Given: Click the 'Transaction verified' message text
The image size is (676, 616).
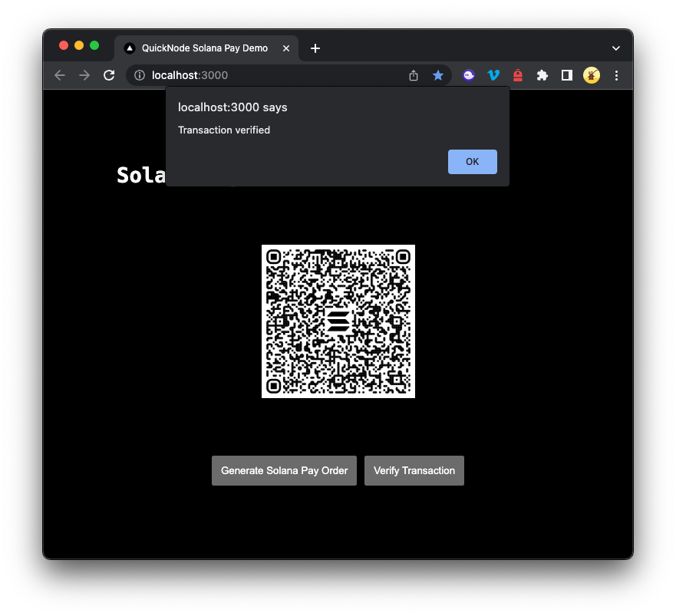Looking at the screenshot, I should click(224, 130).
